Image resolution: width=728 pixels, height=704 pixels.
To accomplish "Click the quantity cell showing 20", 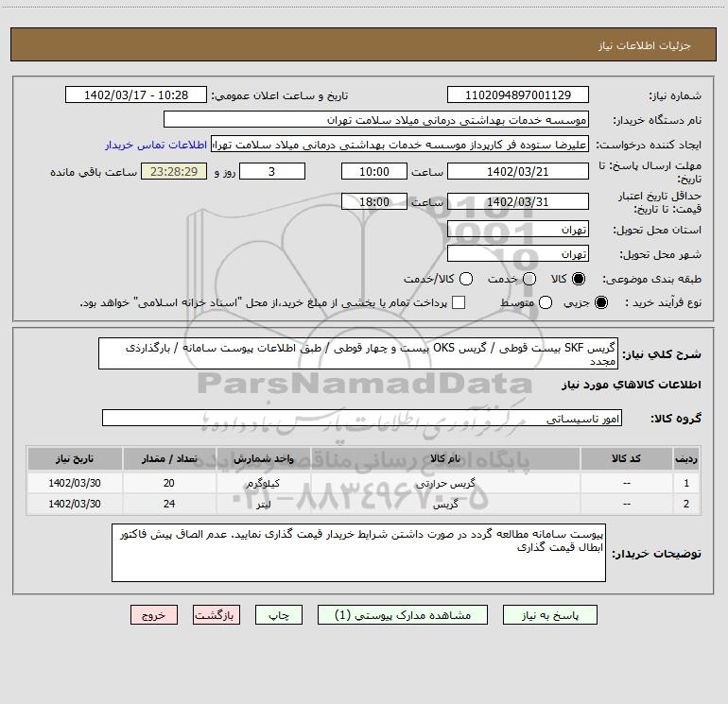I will 169,483.
